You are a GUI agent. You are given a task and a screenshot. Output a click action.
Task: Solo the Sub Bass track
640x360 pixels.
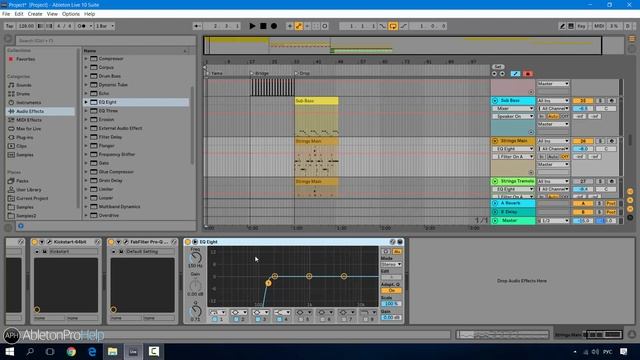600,100
